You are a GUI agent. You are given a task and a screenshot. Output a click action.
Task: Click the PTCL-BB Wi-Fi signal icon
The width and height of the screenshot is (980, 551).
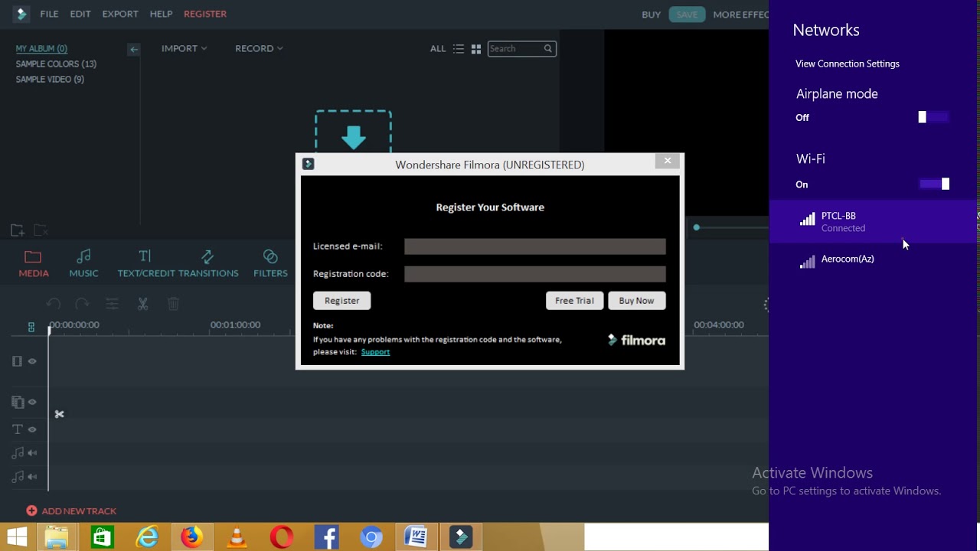click(x=807, y=220)
